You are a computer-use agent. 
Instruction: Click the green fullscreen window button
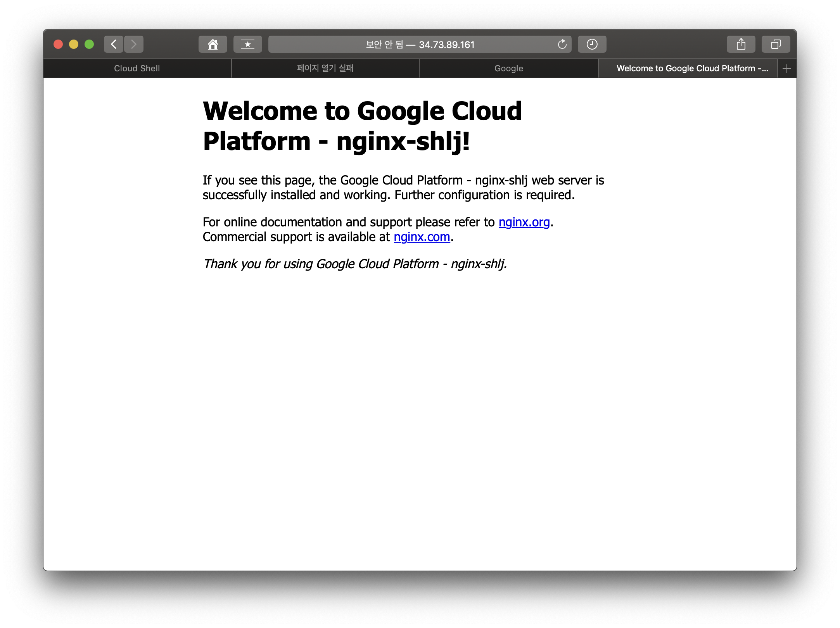click(89, 44)
